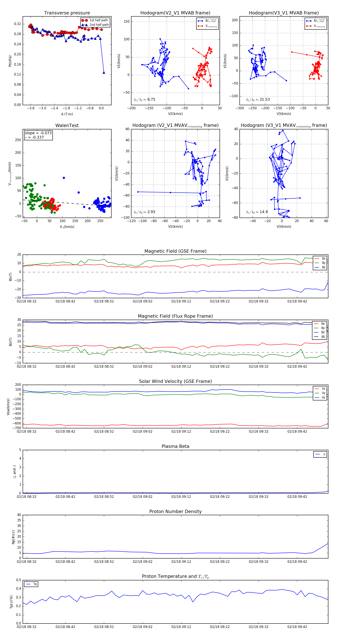
Task: Click the "Tp(10⁶K)" y-axis label
Action: (12, 602)
